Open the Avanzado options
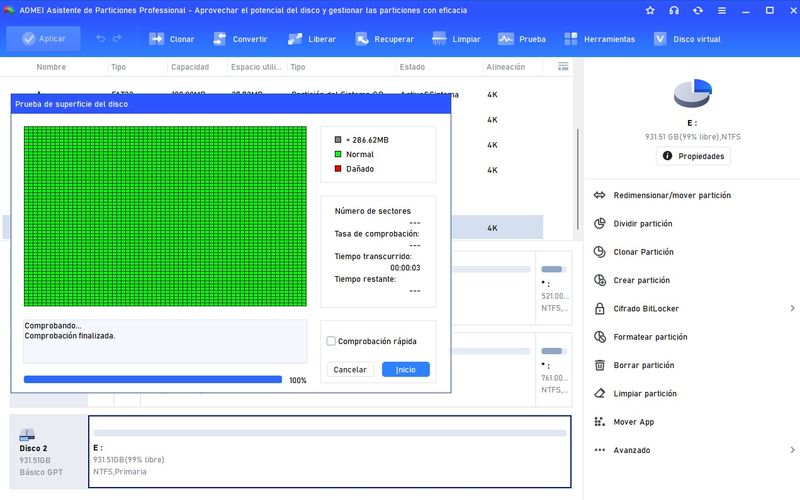The width and height of the screenshot is (800, 500). (x=622, y=450)
